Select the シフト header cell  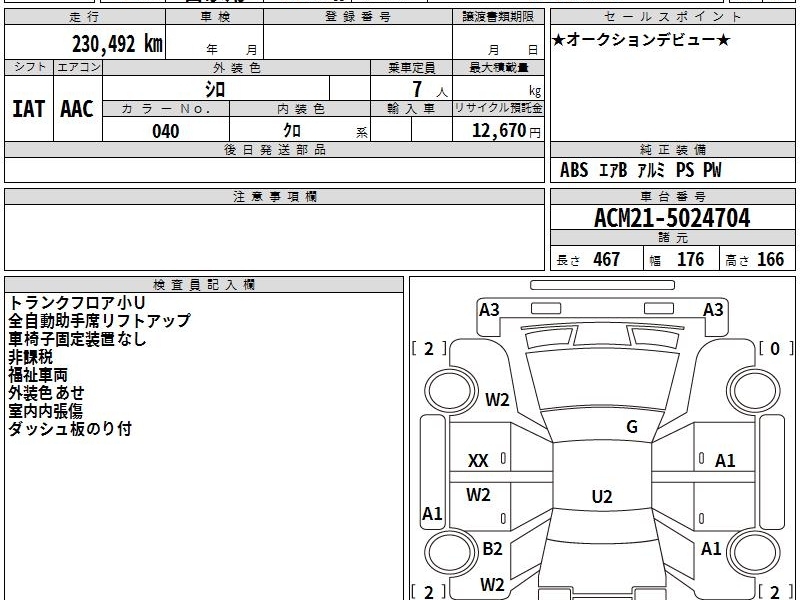click(x=29, y=67)
